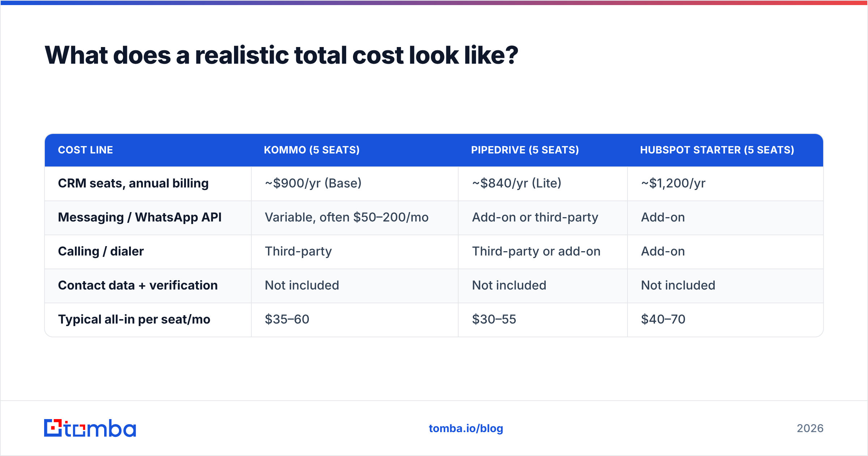Viewport: 868px width, 456px height.
Task: Click the tomba logo
Action: pos(90,428)
